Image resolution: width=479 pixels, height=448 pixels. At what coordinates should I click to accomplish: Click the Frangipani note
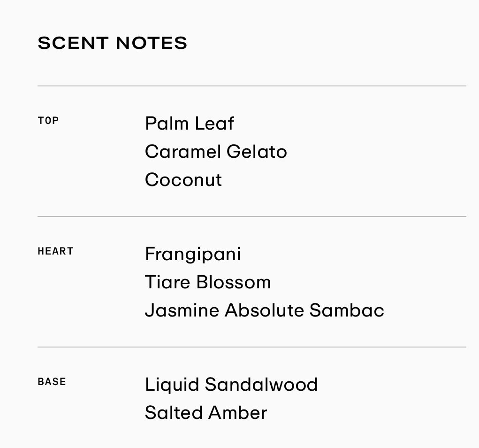pos(193,255)
